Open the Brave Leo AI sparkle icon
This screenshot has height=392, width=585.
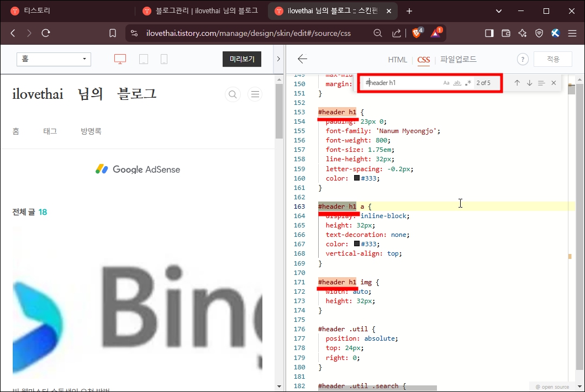pyautogui.click(x=523, y=33)
